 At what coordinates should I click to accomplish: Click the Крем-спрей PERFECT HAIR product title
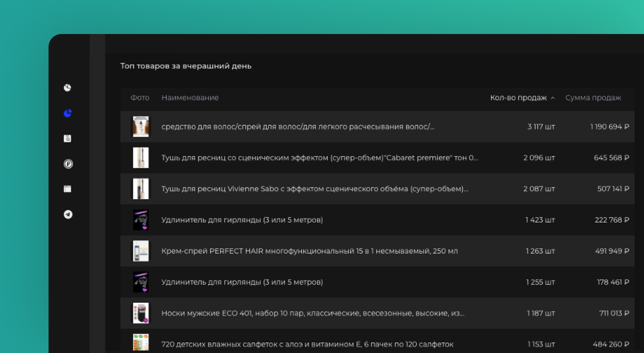309,251
